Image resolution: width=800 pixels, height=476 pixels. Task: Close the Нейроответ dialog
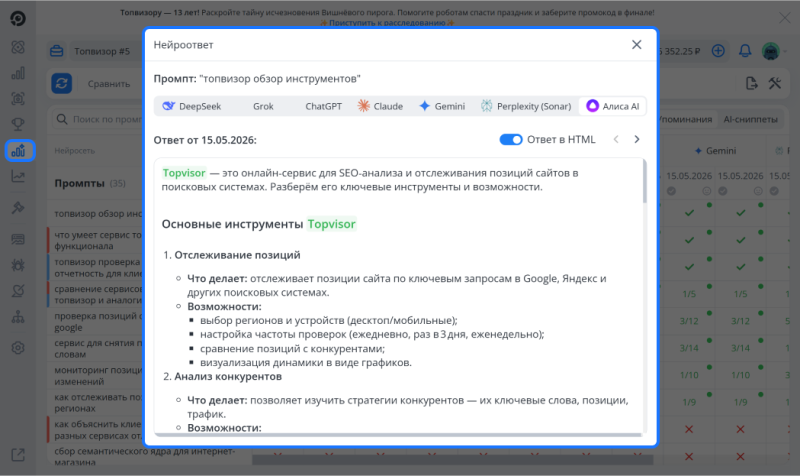tap(636, 45)
